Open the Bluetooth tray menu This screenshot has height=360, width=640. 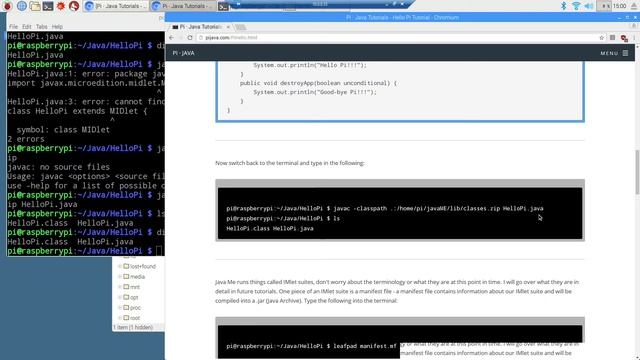pos(563,6)
